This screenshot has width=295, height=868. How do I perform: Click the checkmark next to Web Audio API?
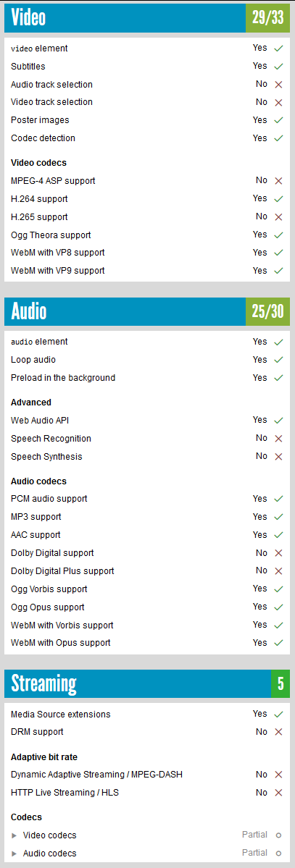[x=278, y=421]
